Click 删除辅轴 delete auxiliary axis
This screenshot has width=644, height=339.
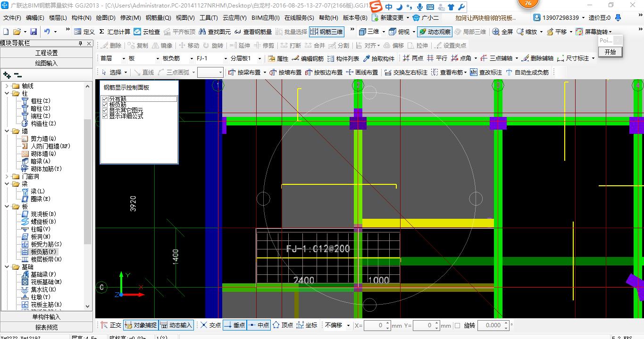[538, 58]
